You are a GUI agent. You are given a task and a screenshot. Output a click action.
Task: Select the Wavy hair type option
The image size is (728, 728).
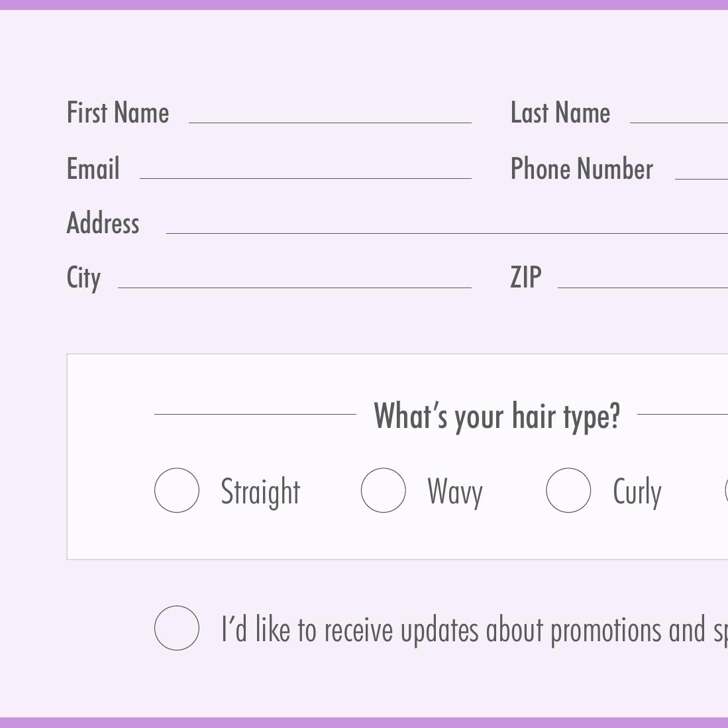[383, 490]
